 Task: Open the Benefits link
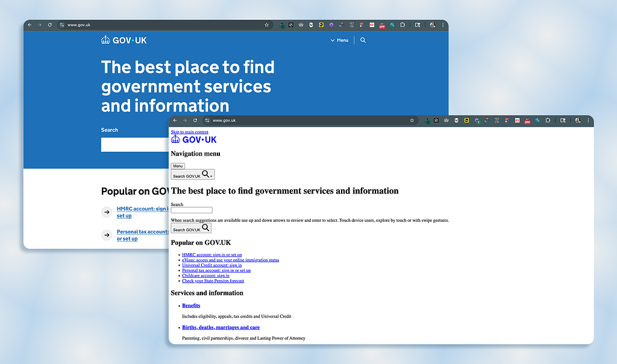coord(191,306)
